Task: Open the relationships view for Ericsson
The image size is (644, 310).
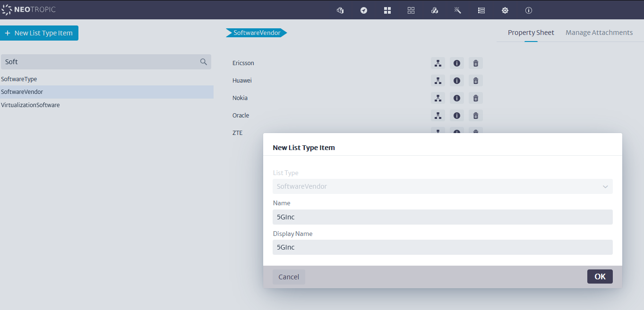Action: pos(438,63)
